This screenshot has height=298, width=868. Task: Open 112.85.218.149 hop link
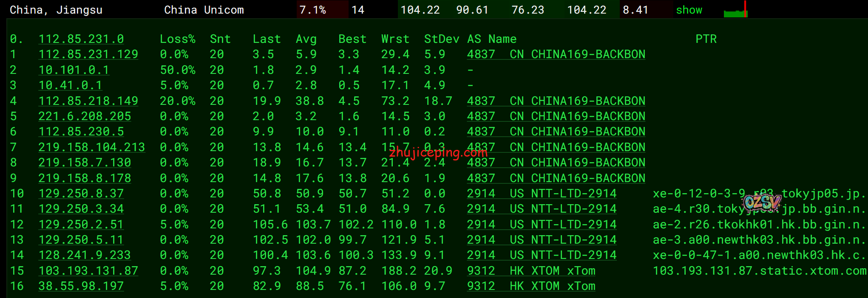tap(88, 101)
